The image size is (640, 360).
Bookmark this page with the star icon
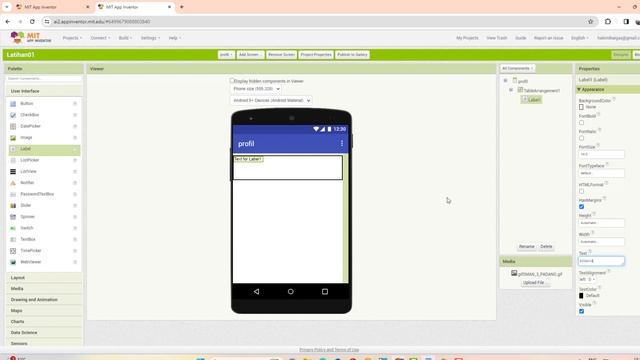coord(591,22)
